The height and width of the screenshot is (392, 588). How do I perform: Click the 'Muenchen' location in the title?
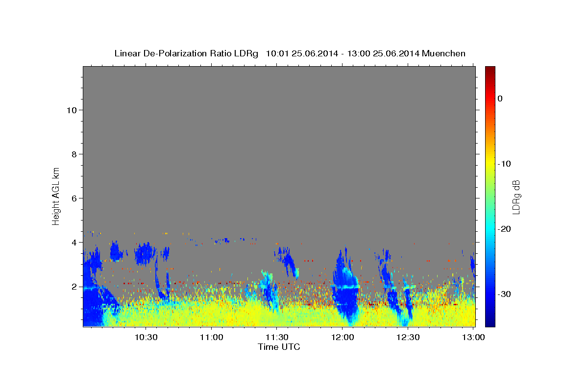(443, 53)
